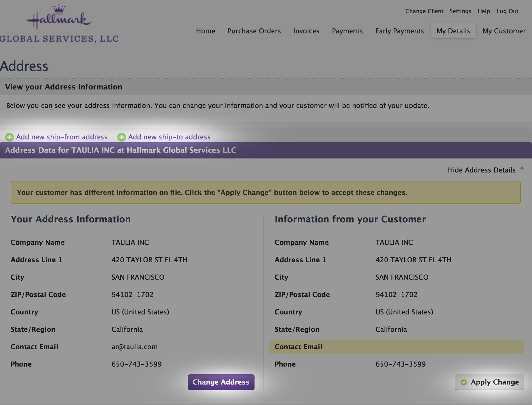Click the yellow customer information notice banner
Screen dimensions: 532x405
point(265,192)
